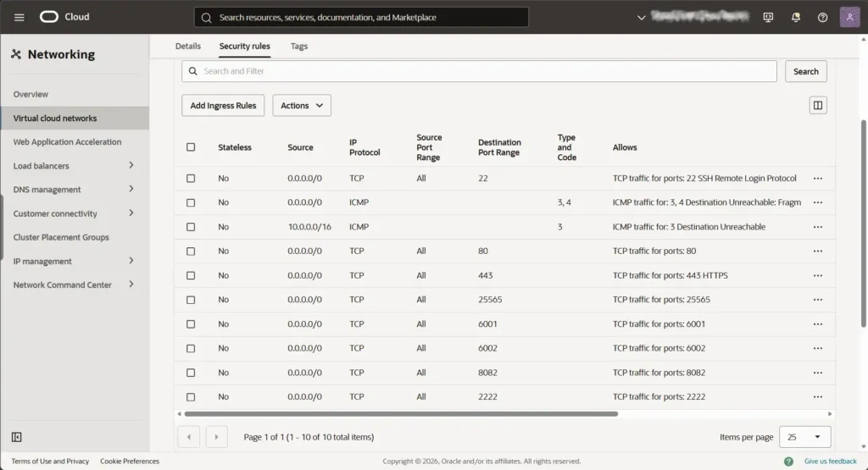Expand the region selector chevron
Viewport: 868px width, 470px height.
point(641,17)
